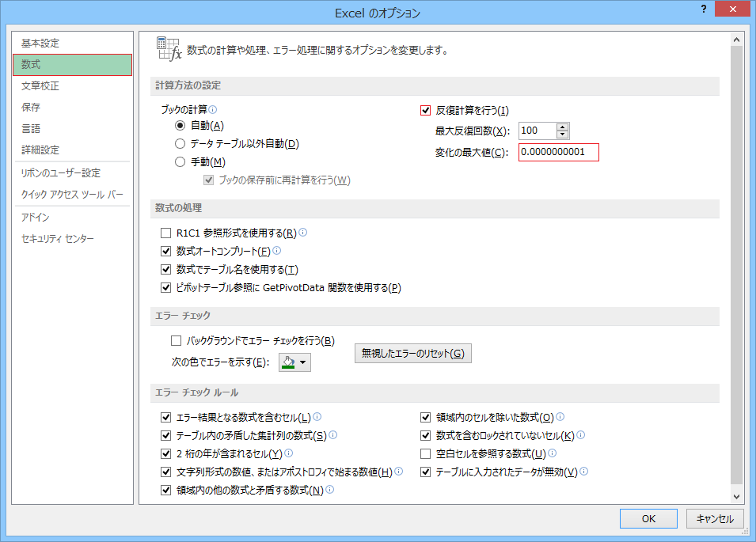Open 言語 category
Image resolution: width=756 pixels, height=542 pixels.
point(72,129)
